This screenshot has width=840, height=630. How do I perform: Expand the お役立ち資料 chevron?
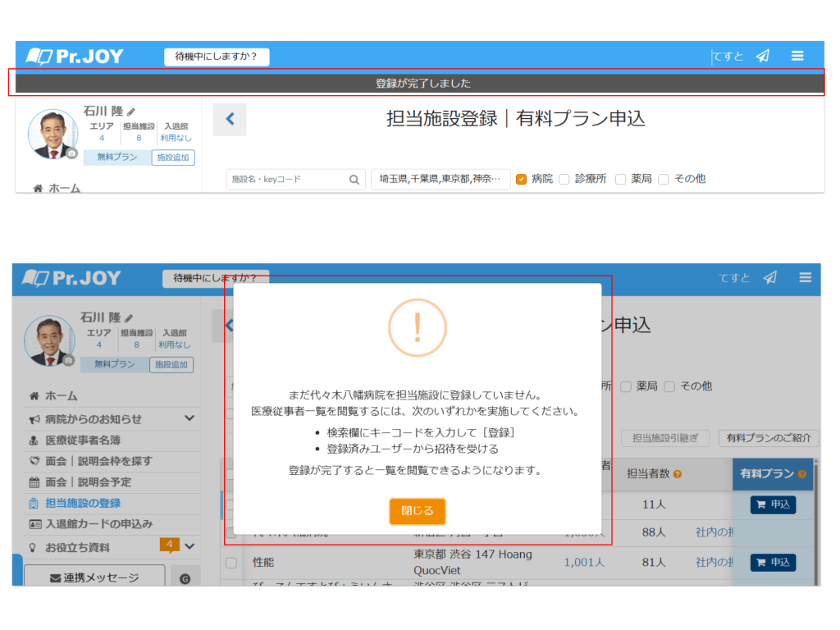189,546
